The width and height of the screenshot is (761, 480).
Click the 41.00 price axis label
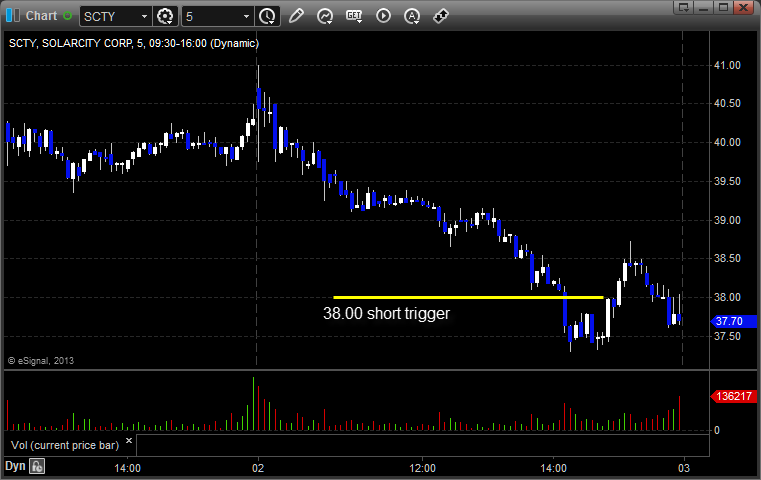coord(727,65)
